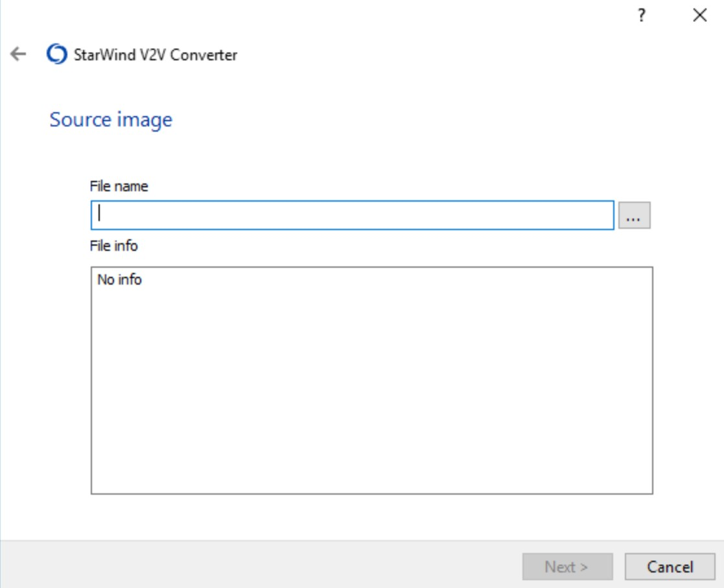
Task: Cancel the conversion wizard
Action: 670,567
